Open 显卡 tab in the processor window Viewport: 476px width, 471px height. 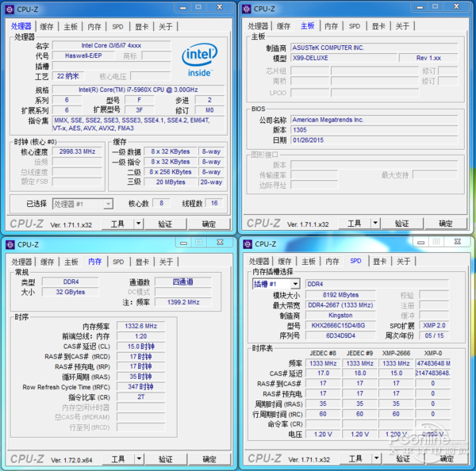click(141, 27)
